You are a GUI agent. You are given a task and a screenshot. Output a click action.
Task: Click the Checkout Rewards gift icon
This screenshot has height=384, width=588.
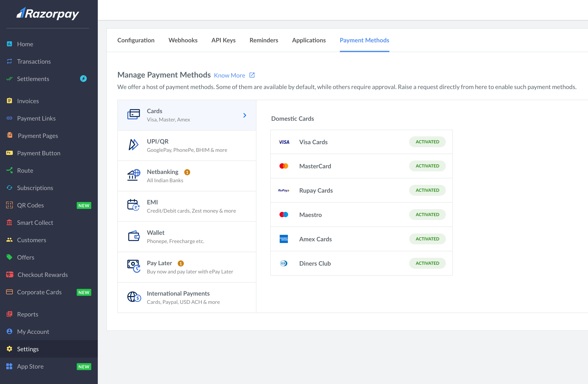pyautogui.click(x=10, y=274)
